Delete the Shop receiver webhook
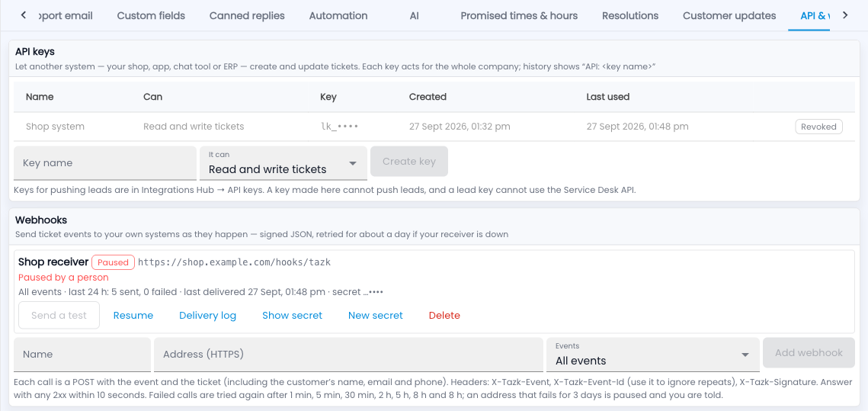 [444, 315]
